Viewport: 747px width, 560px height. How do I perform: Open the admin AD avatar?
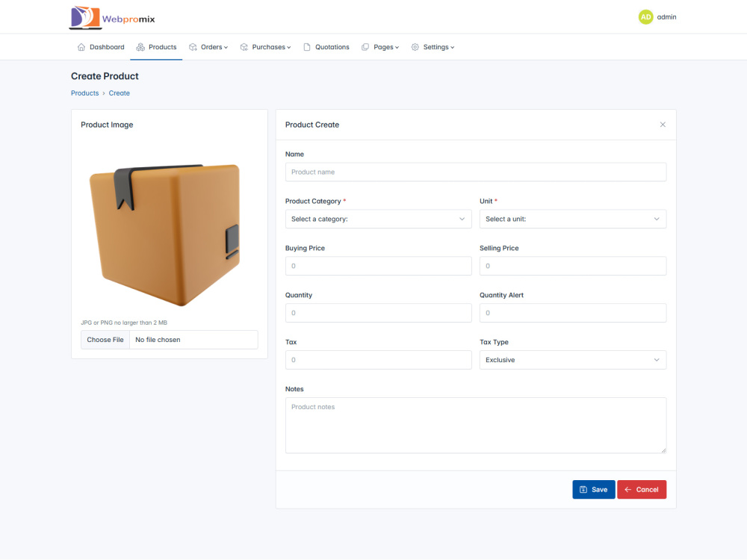pyautogui.click(x=645, y=17)
